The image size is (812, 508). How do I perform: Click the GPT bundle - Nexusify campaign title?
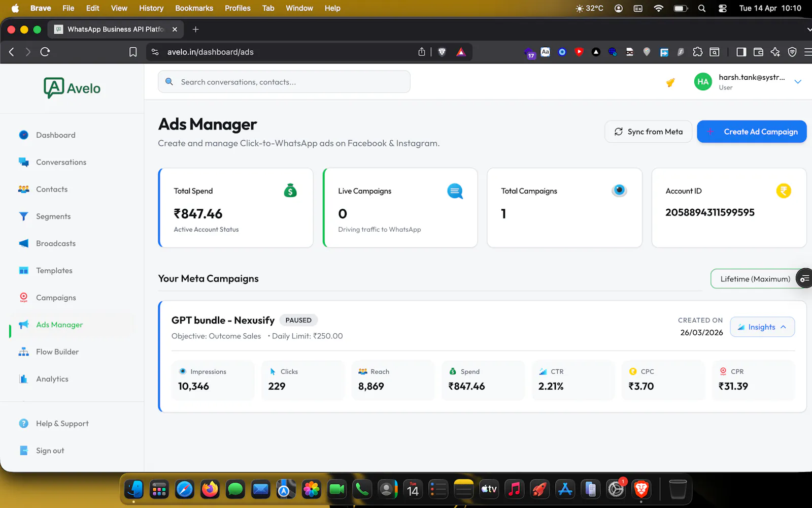click(x=223, y=320)
